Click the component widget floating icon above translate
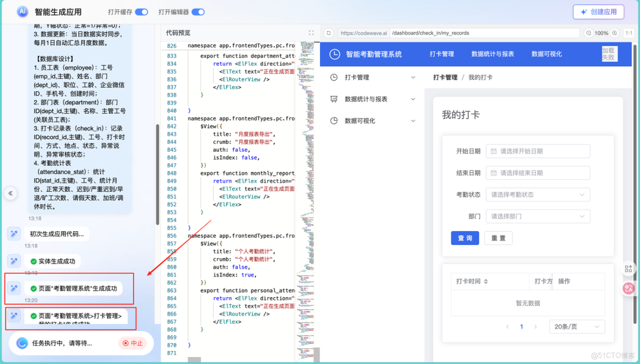The height and width of the screenshot is (364, 640). pyautogui.click(x=628, y=268)
